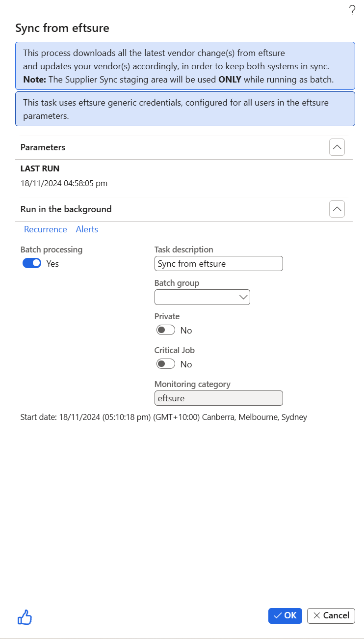Select the Monitoring category field

pyautogui.click(x=219, y=398)
